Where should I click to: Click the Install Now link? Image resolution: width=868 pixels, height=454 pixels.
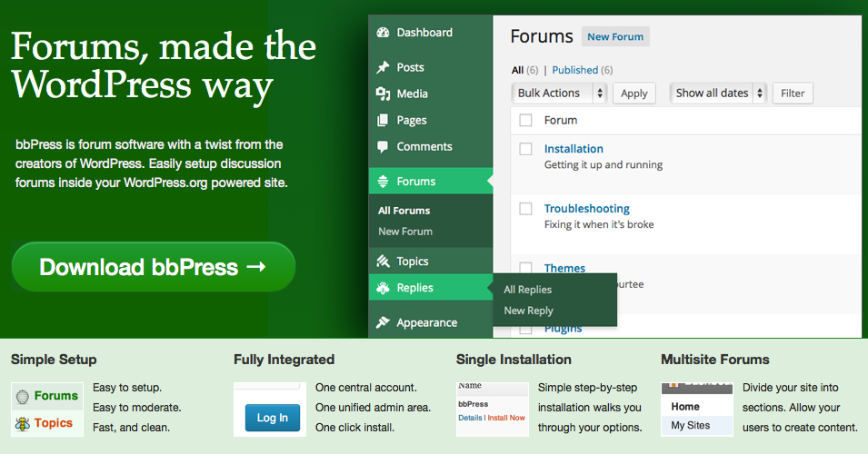coord(506,418)
